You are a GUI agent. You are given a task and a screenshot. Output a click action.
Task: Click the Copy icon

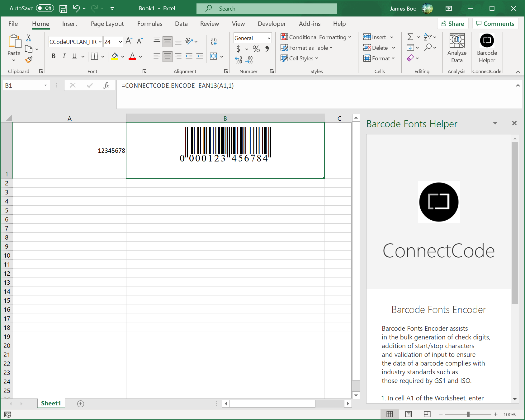coord(29,49)
